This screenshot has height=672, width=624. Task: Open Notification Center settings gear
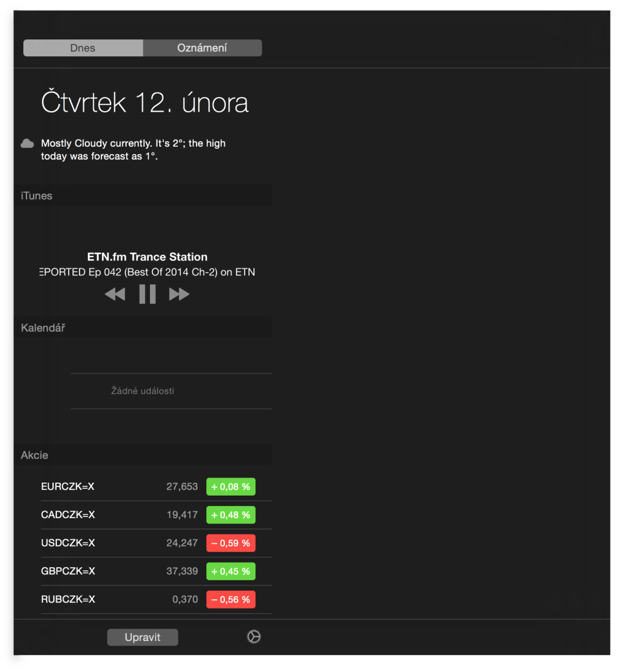pyautogui.click(x=253, y=636)
